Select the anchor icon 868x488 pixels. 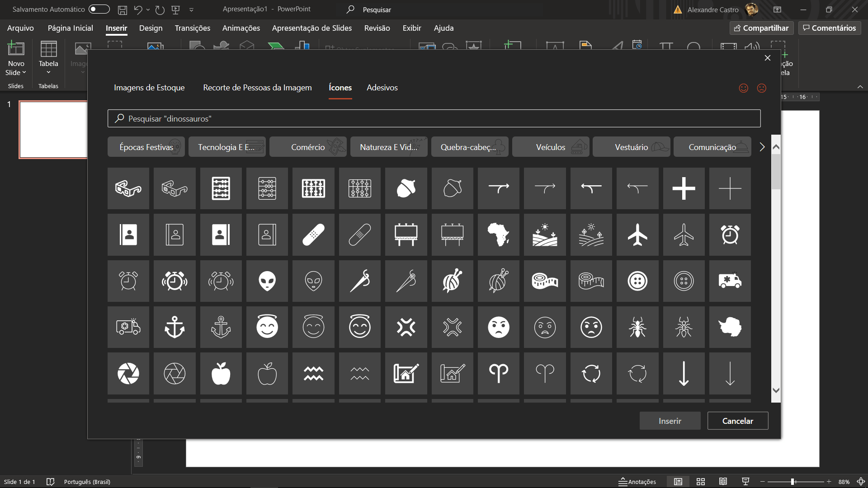pyautogui.click(x=174, y=327)
